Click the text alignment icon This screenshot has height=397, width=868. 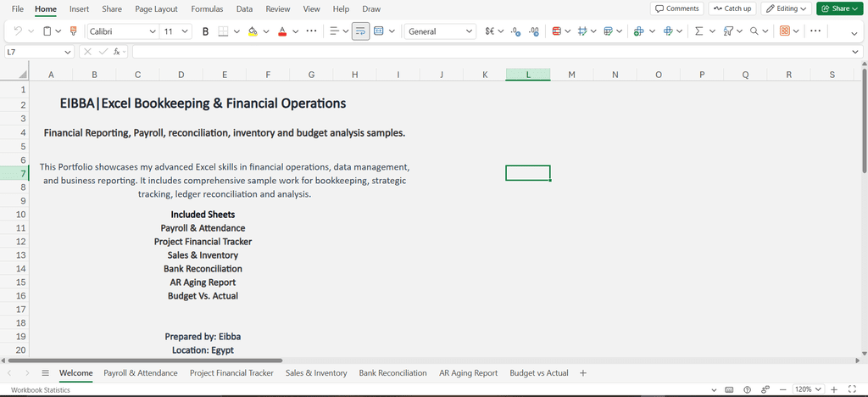[334, 31]
